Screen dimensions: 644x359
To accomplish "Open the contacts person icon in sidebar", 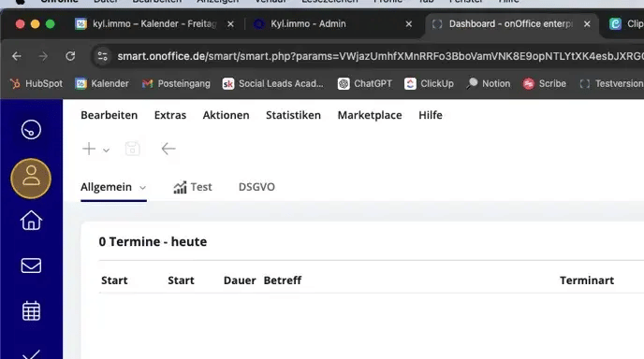I will 31,179.
